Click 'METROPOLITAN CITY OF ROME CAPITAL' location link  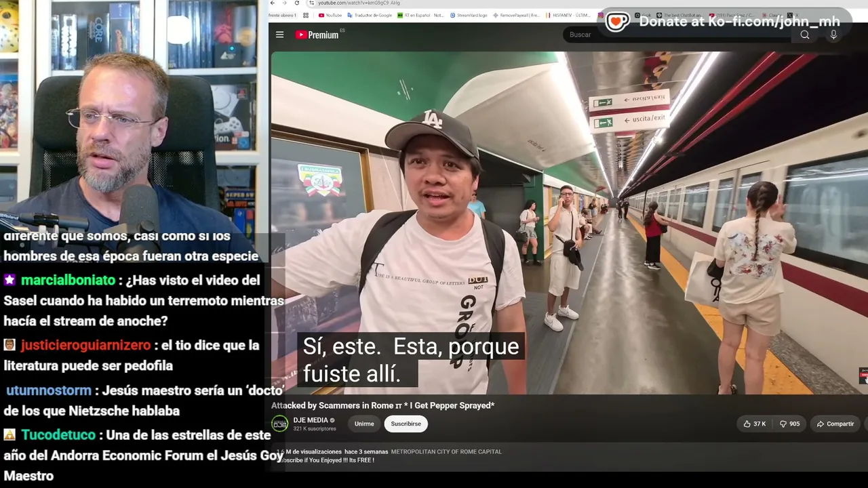446,451
